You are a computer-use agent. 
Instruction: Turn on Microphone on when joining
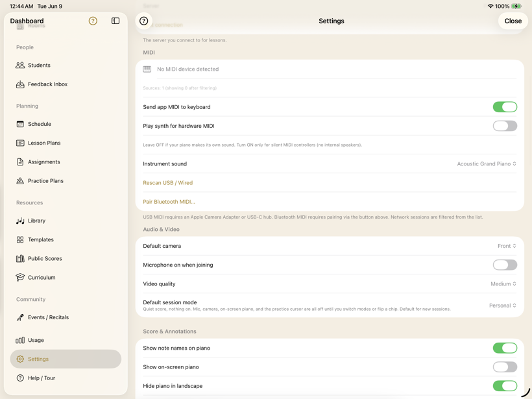pyautogui.click(x=505, y=265)
